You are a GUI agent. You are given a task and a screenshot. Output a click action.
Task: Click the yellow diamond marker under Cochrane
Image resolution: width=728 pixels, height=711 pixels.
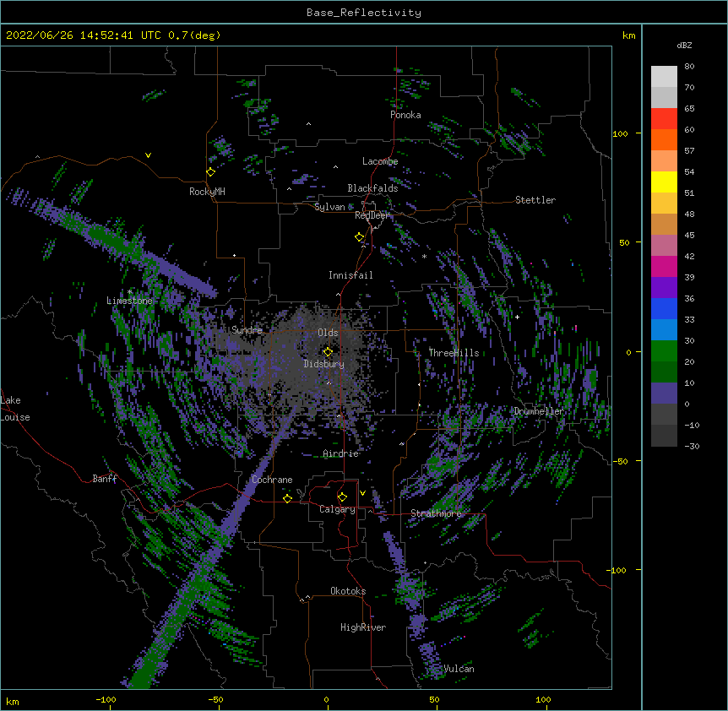coord(287,498)
